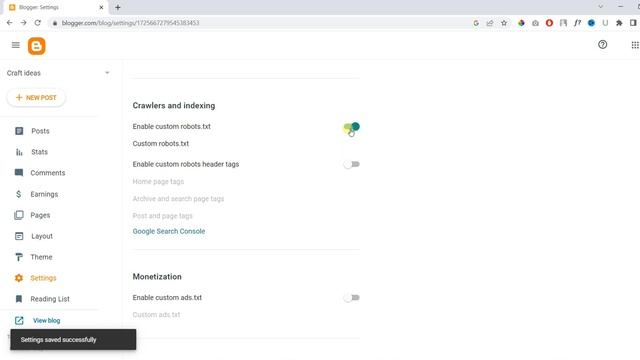
Task: Create a post with NEW POST button
Action: 36,98
